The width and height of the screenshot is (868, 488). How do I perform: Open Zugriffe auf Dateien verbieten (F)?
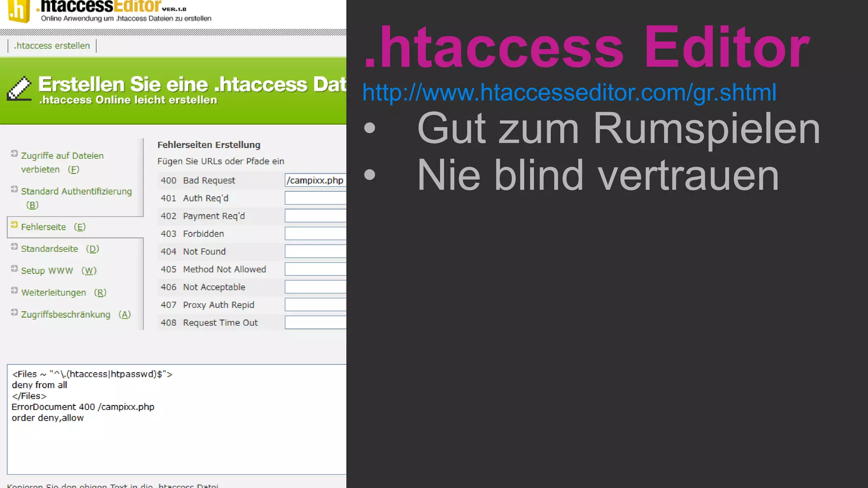tap(62, 162)
